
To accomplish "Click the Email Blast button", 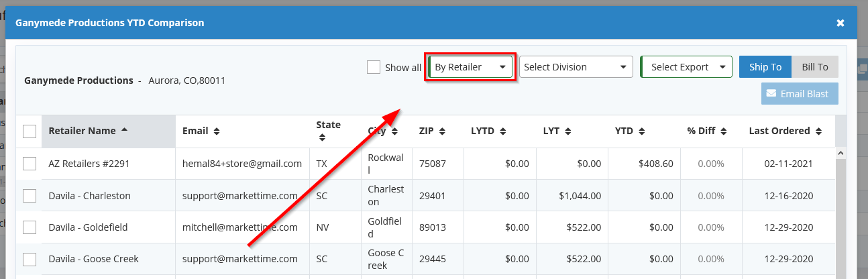I will point(800,94).
